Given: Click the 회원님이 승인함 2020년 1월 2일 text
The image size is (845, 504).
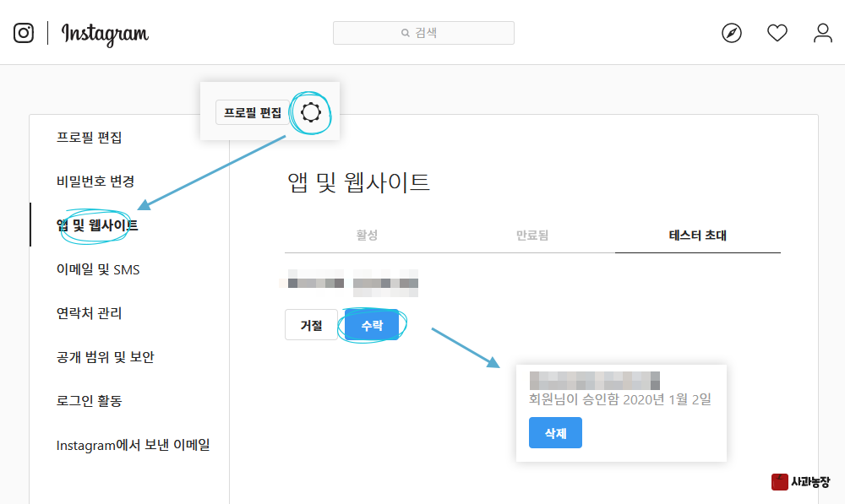Looking at the screenshot, I should (619, 399).
